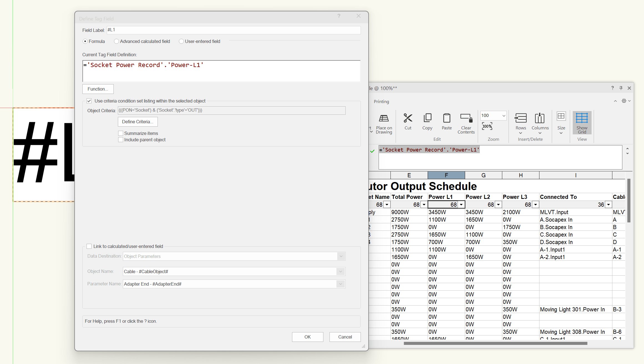Expand the Rows insert/delete dropdown

point(521,133)
